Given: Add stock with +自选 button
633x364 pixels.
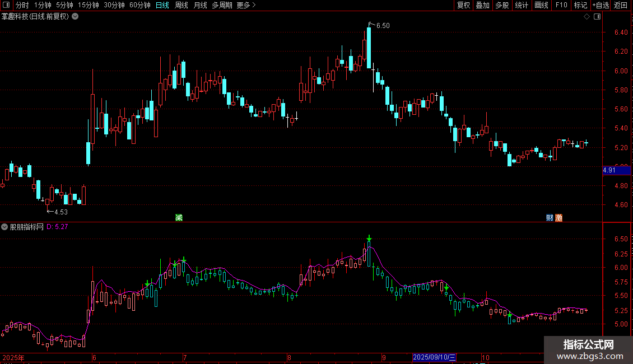Looking at the screenshot, I should tap(601, 5).
